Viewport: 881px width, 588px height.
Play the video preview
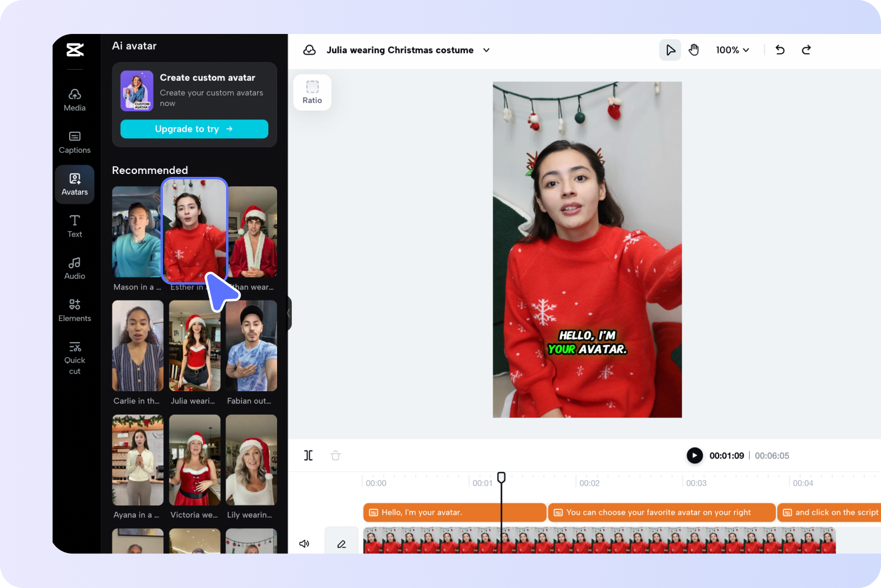695,455
